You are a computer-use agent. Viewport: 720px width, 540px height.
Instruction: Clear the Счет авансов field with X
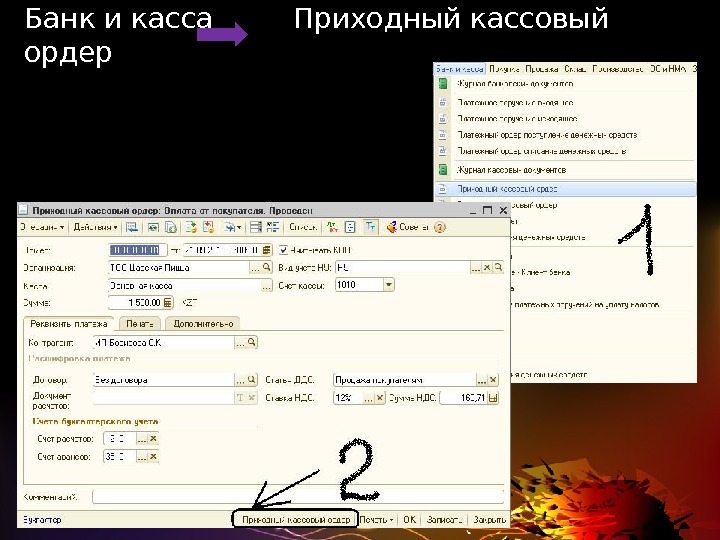coord(153,457)
